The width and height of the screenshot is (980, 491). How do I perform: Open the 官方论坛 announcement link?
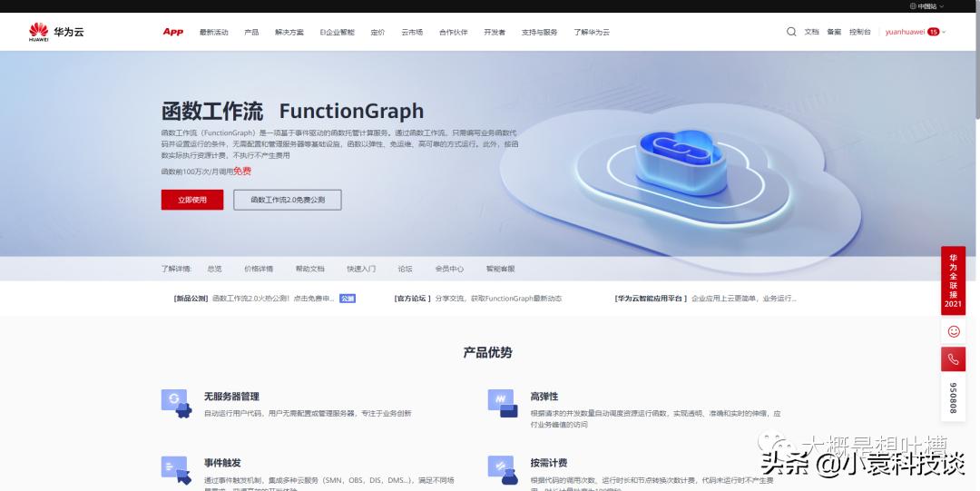tap(478, 299)
